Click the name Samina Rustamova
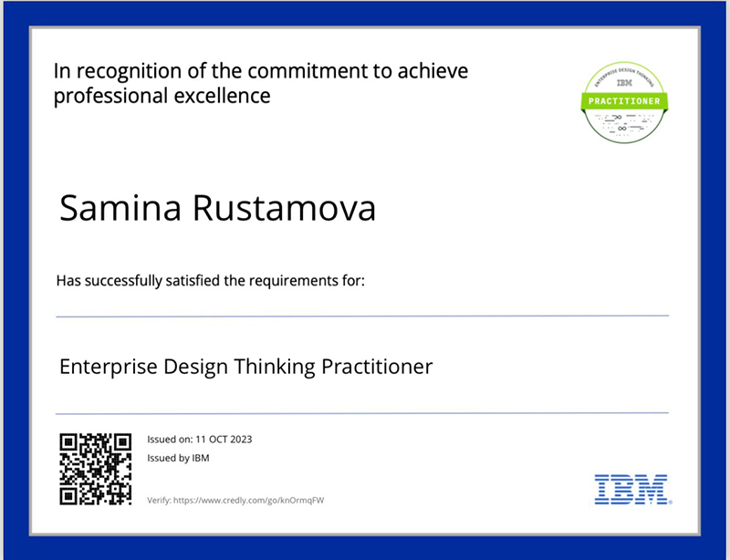 pos(217,208)
